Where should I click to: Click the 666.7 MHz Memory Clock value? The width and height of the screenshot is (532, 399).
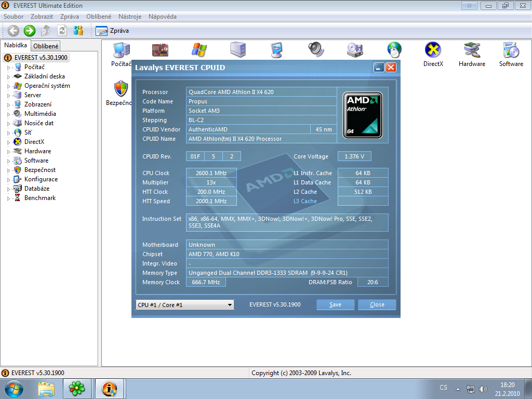(206, 282)
